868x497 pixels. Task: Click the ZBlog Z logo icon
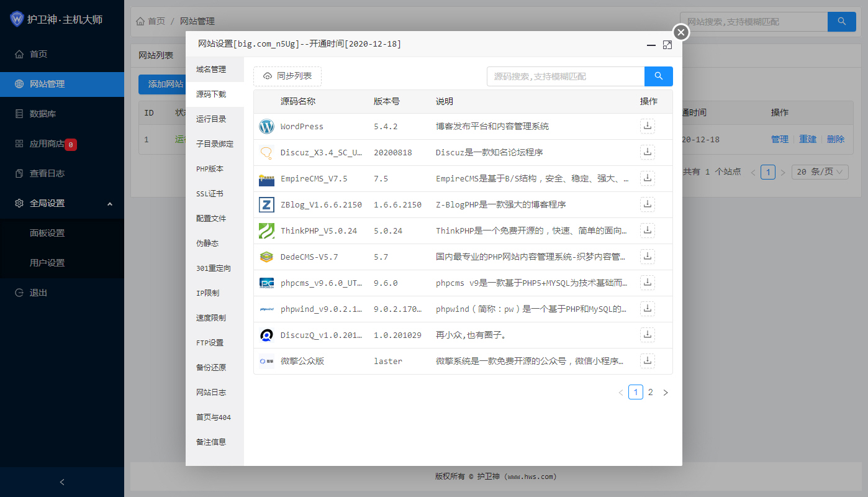(x=266, y=205)
